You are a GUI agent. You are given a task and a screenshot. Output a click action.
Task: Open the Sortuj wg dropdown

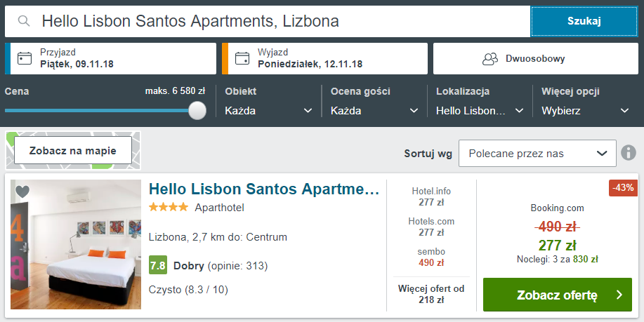coord(537,154)
